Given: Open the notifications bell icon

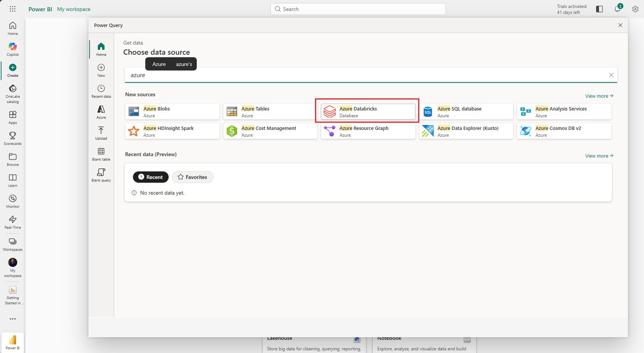Looking at the screenshot, I should click(617, 9).
